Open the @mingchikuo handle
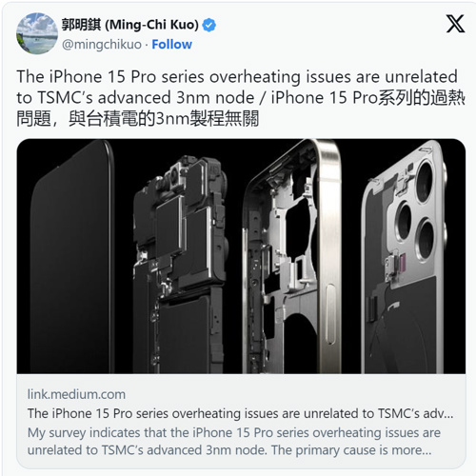Viewport: 476px width, 476px height. 102,45
